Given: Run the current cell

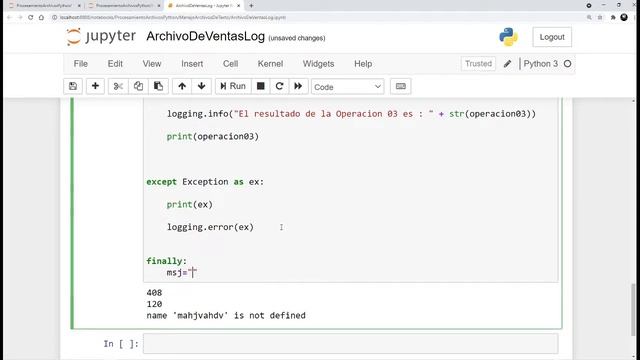Looking at the screenshot, I should tap(233, 86).
